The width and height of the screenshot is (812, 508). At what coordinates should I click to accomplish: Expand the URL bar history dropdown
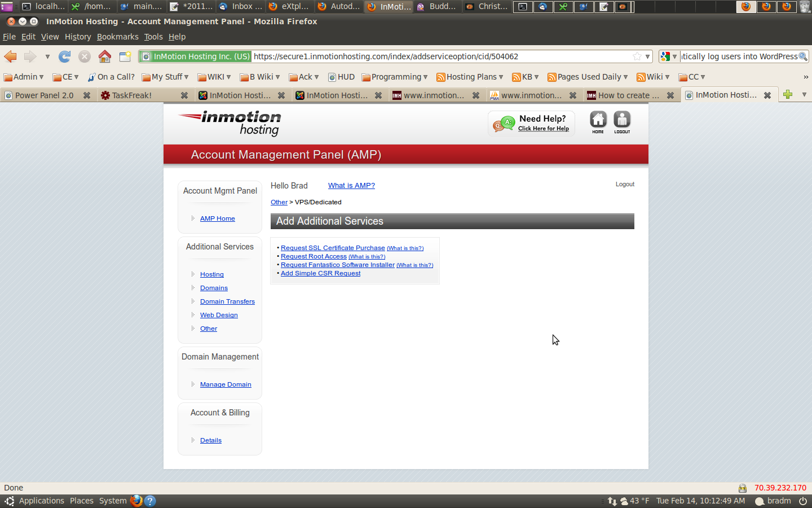(x=647, y=56)
